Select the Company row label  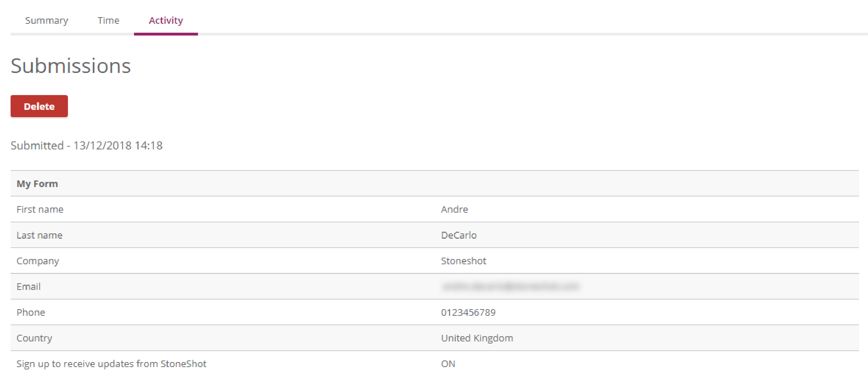click(38, 261)
